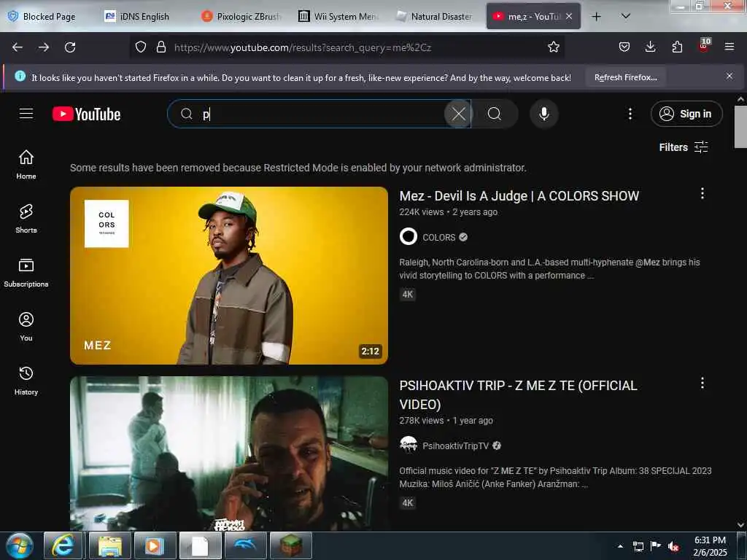Open History in the sidebar
This screenshot has width=747, height=560.
pyautogui.click(x=26, y=381)
